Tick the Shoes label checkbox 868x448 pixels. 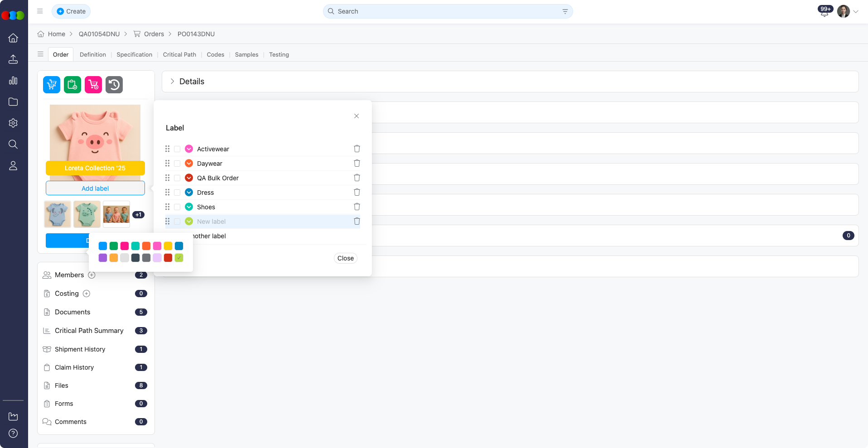point(177,207)
